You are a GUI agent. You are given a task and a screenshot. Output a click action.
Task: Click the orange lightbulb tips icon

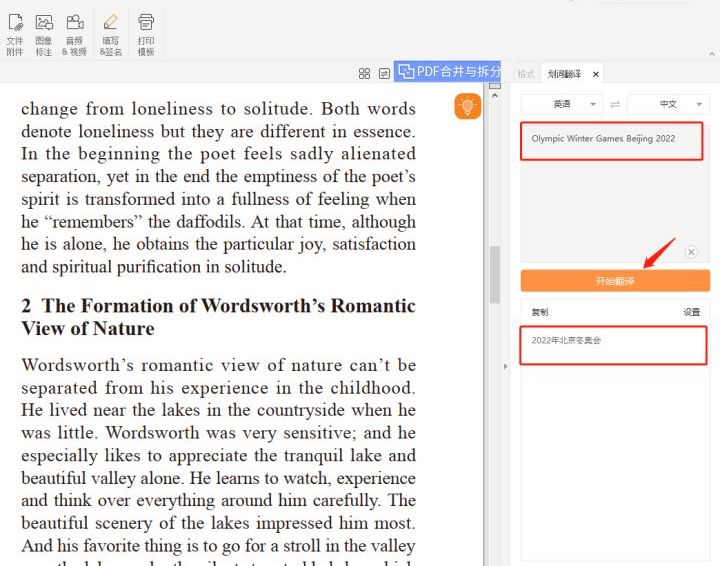pos(467,106)
